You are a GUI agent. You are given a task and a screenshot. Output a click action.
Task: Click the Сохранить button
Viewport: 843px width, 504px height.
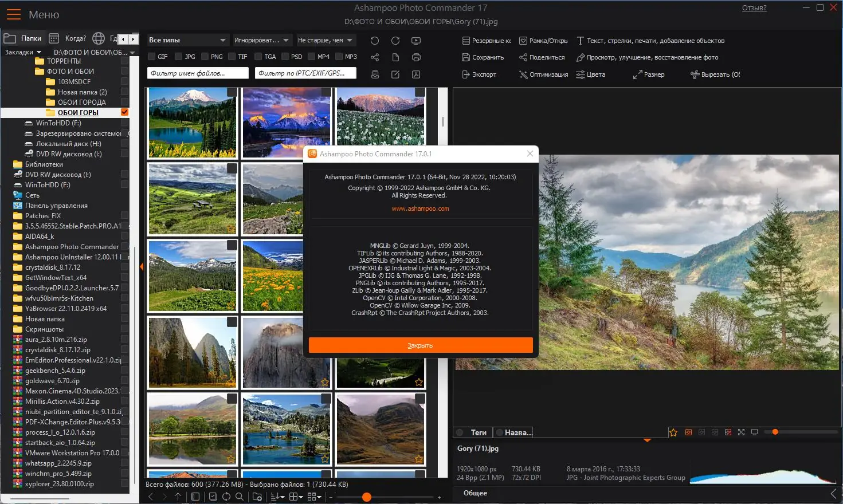(483, 57)
